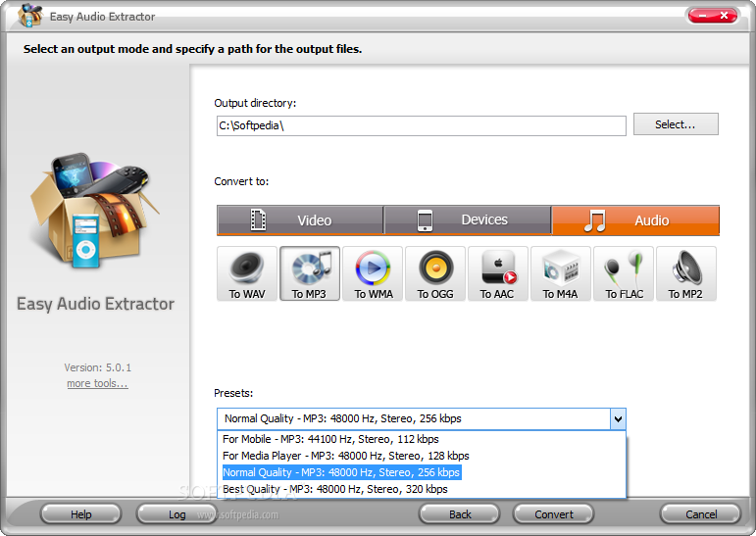756x536 pixels.
Task: Click the Easy Audio Extractor title bar icon
Action: (x=30, y=16)
